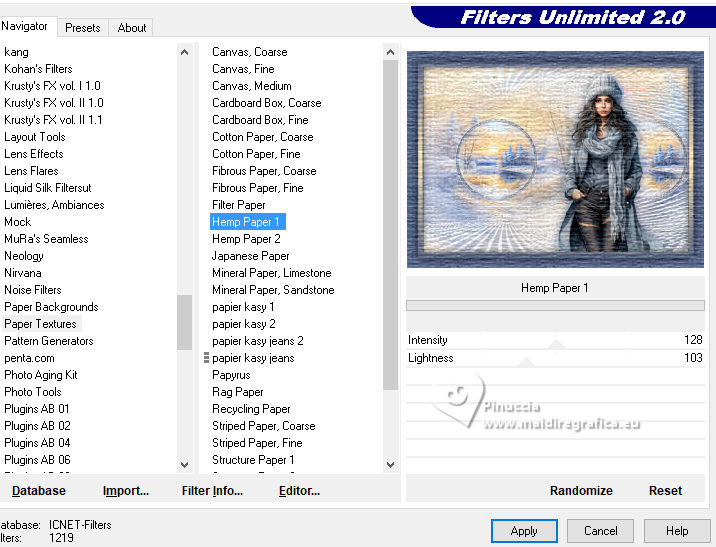Choose Recycling Paper filter
The height and width of the screenshot is (547, 716).
tap(251, 409)
